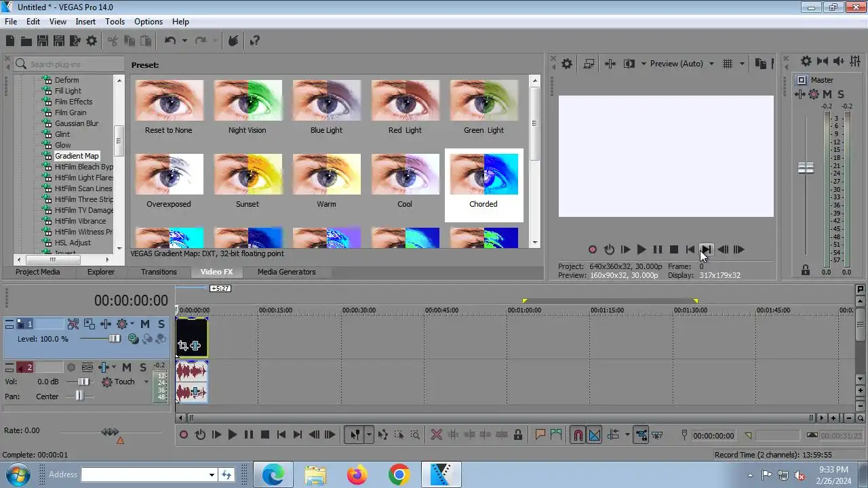Click the Insert Marker icon
Image resolution: width=868 pixels, height=488 pixels.
540,435
